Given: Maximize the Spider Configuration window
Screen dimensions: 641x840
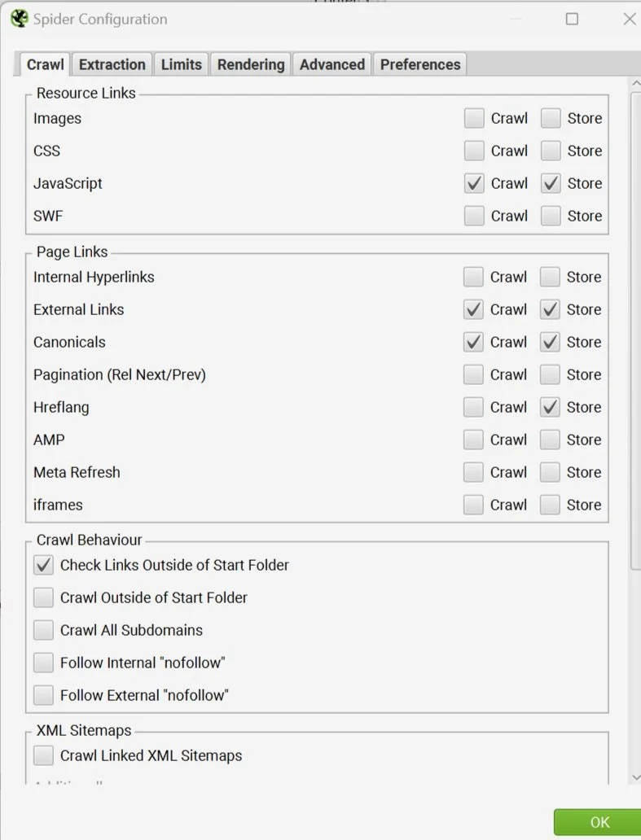Looking at the screenshot, I should 572,19.
